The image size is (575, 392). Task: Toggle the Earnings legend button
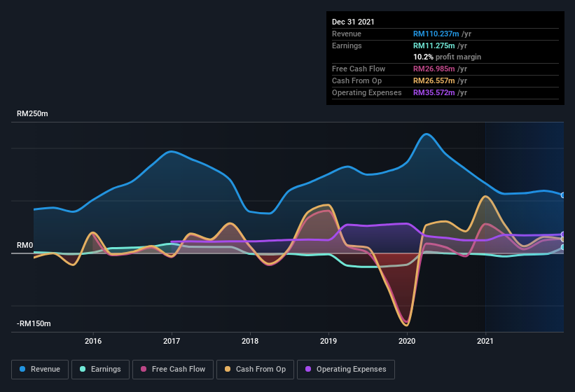pos(100,370)
